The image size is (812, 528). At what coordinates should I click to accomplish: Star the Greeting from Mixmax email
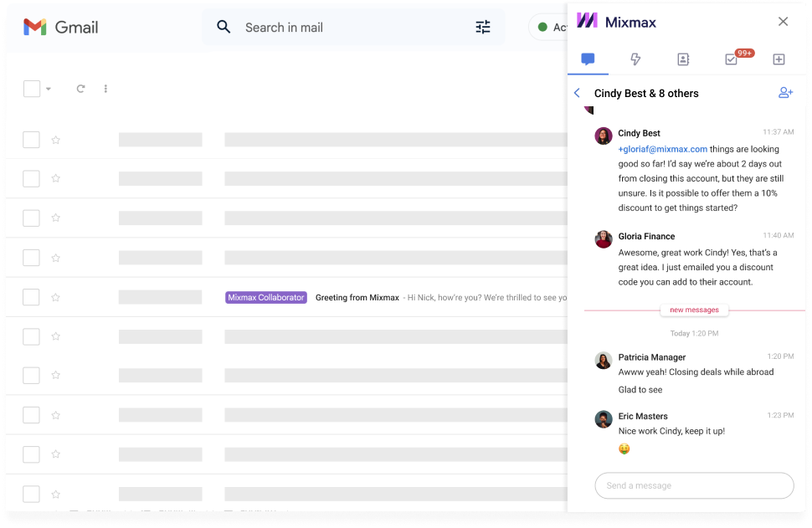pyautogui.click(x=56, y=297)
